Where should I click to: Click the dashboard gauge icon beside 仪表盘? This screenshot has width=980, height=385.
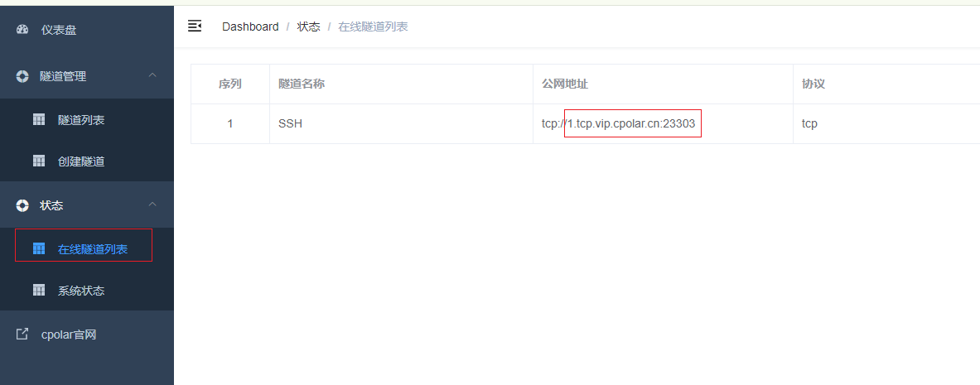[22, 29]
